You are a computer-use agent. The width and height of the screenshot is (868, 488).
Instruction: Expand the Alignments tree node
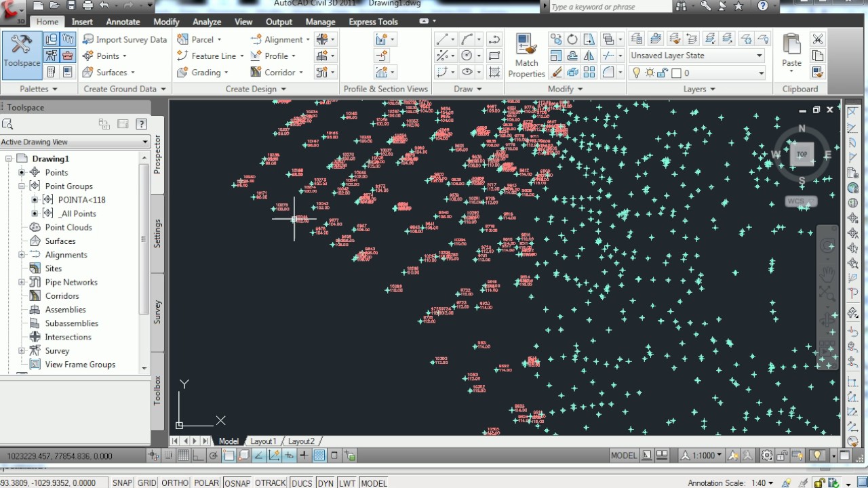pos(22,255)
